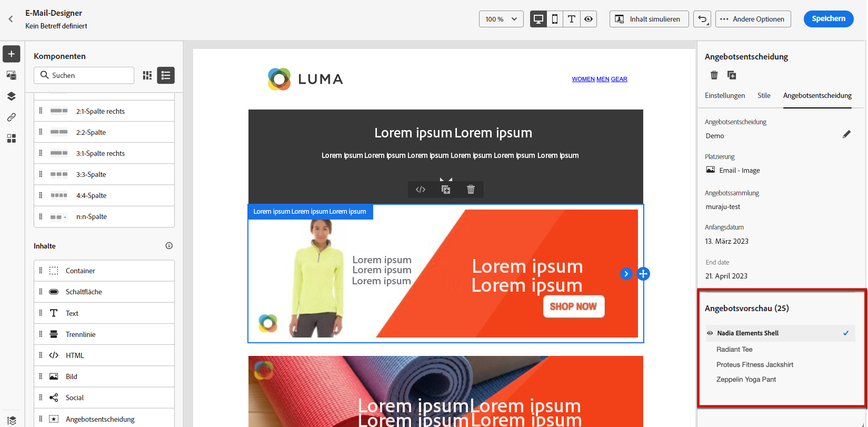Screen dimensions: 868x427
Task: Open Andere Optionen menu
Action: [753, 19]
